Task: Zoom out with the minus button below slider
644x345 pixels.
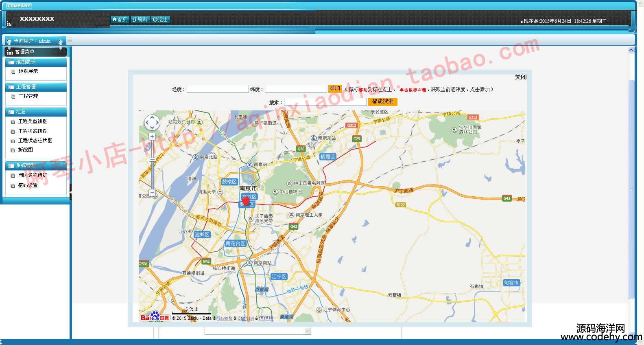Action: pyautogui.click(x=152, y=192)
